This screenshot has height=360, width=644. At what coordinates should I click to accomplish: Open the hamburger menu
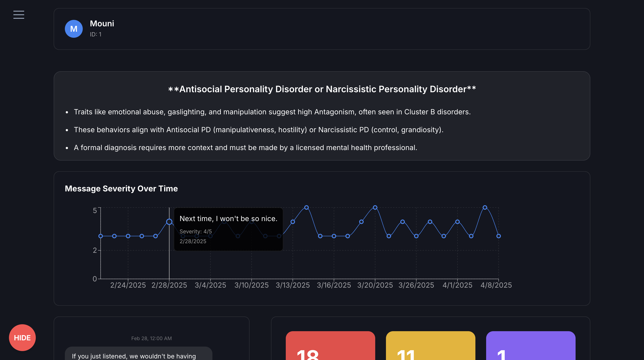[x=19, y=15]
